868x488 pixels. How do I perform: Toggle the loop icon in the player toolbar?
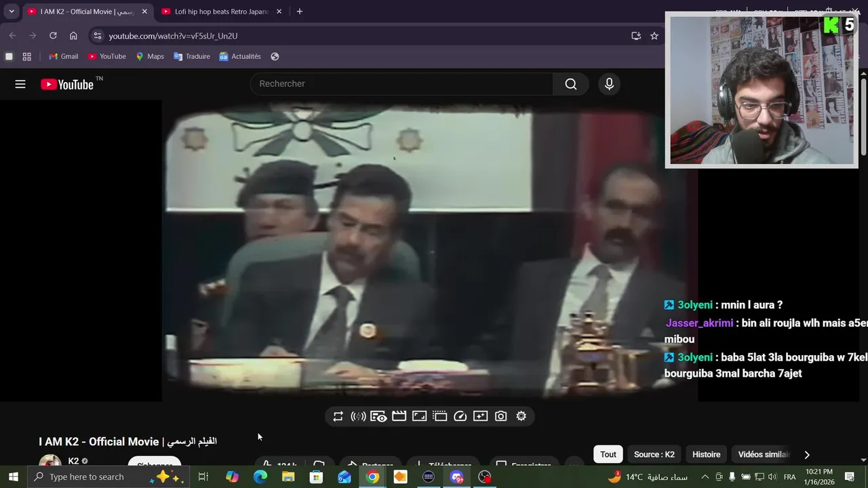[x=338, y=416]
